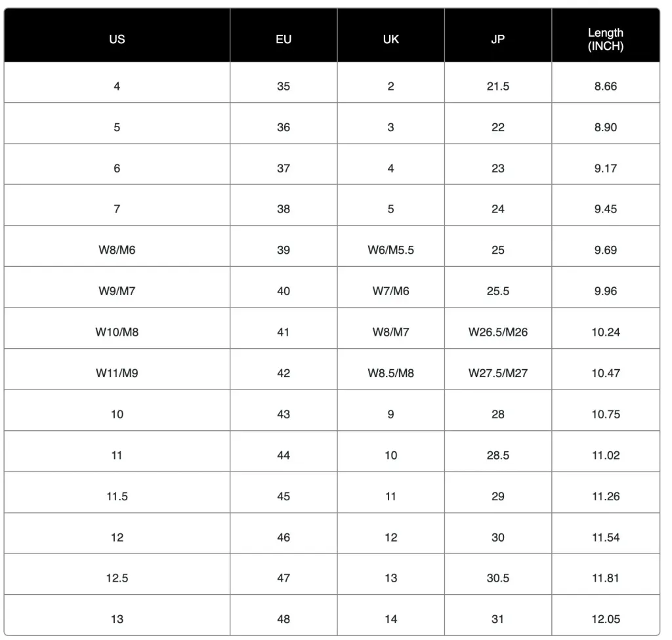
Task: Click the EU size 48 cell
Action: click(x=283, y=619)
